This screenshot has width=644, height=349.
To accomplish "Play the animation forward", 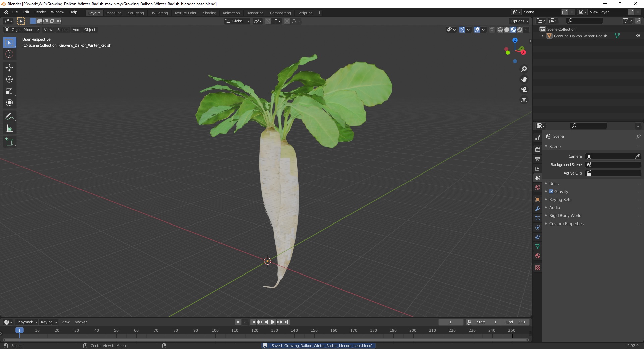I will 273,322.
